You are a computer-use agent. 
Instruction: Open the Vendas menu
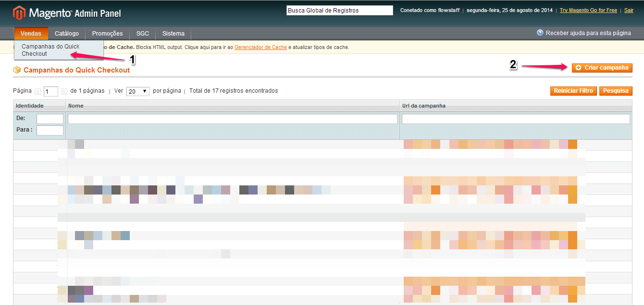tap(31, 34)
